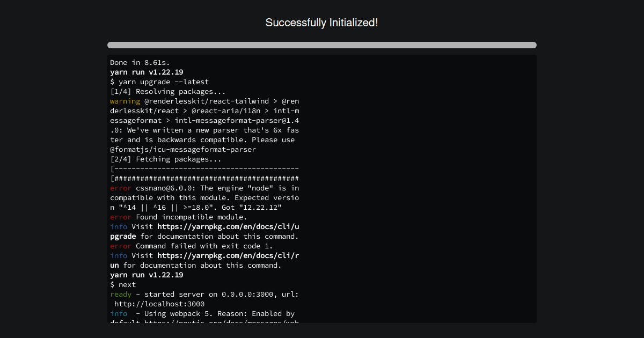Click the hash-mark fetch progress line
Viewport: 644px width, 338px height.
pos(204,178)
